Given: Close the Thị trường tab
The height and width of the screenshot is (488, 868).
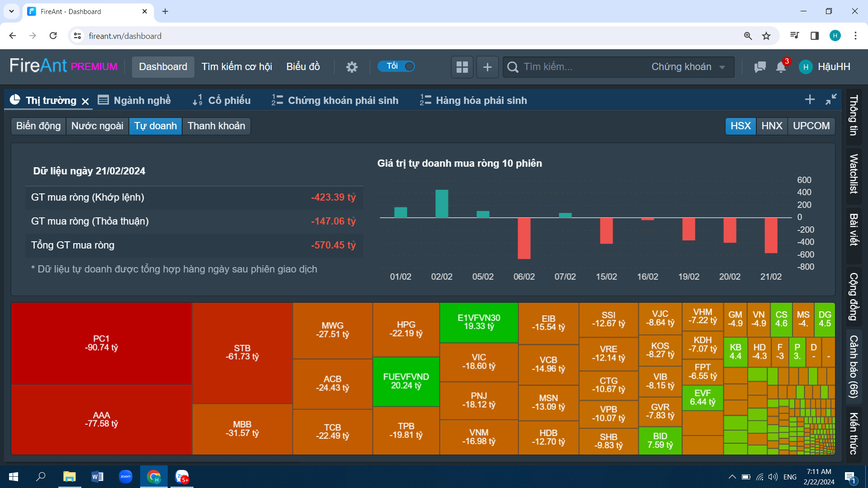Looking at the screenshot, I should (x=85, y=101).
